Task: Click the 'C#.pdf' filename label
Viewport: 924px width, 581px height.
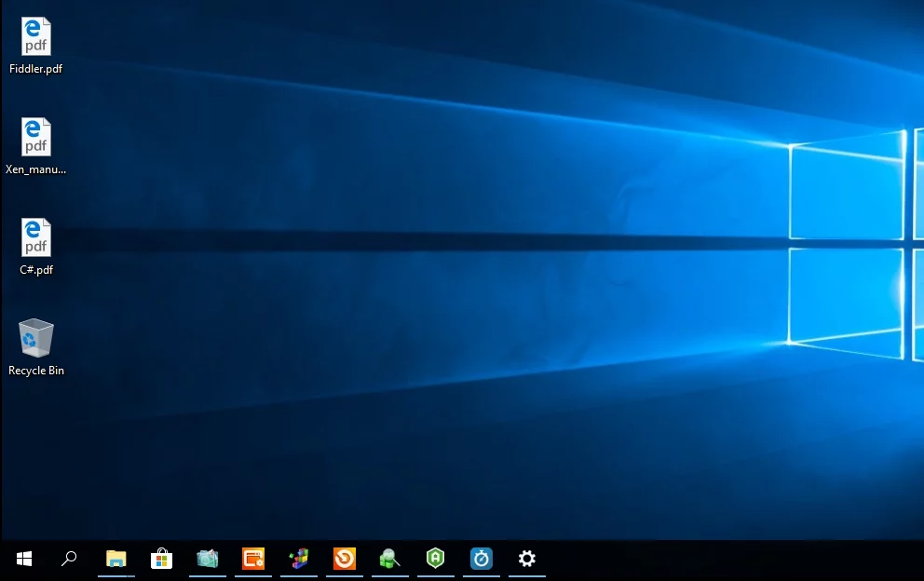Action: (36, 270)
